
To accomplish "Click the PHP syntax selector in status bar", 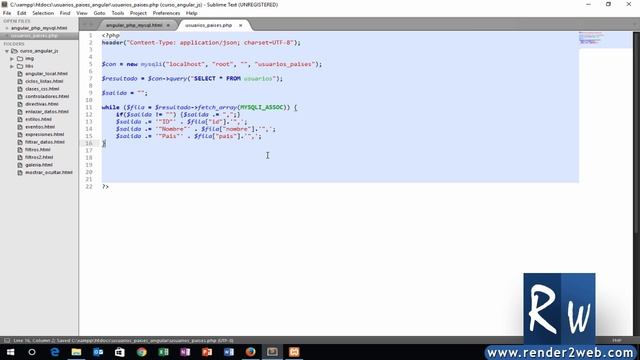I will point(617,340).
